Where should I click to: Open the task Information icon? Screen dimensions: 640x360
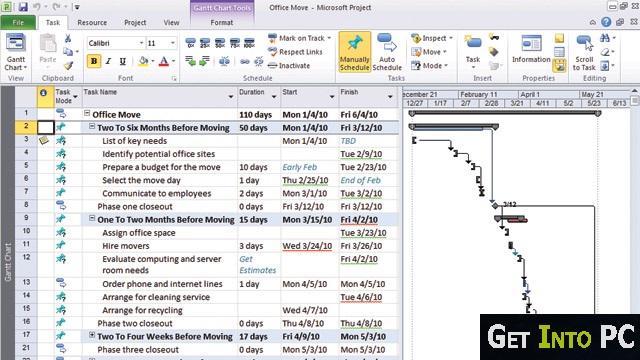click(x=531, y=43)
